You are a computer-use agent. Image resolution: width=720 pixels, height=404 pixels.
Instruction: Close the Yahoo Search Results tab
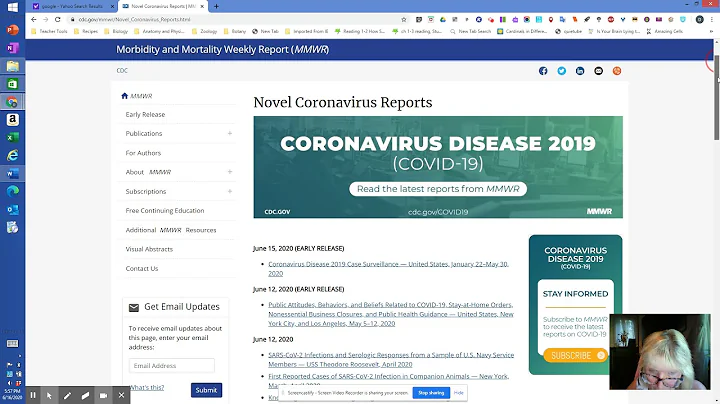pyautogui.click(x=112, y=6)
